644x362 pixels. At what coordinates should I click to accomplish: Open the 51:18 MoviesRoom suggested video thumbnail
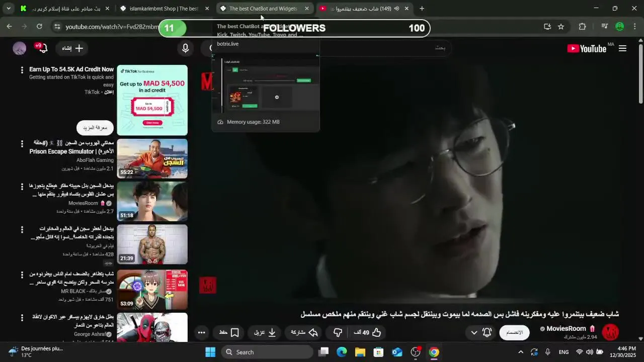point(152,202)
